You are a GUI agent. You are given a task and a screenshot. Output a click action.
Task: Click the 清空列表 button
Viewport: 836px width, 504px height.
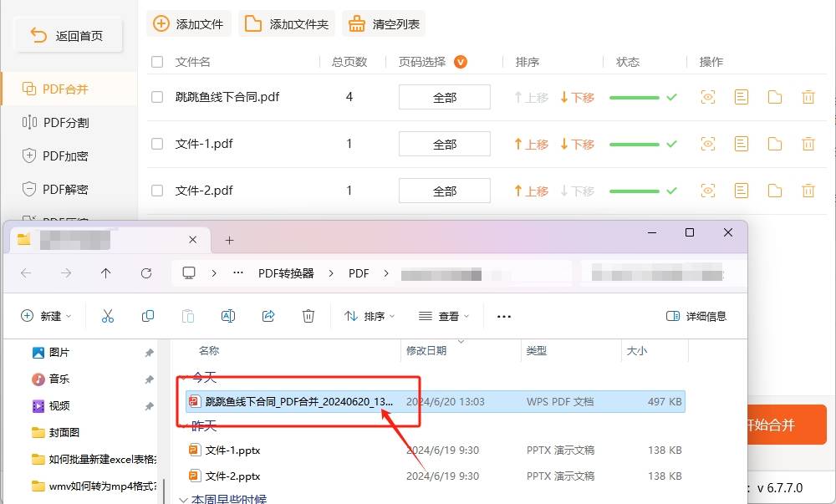click(x=384, y=24)
